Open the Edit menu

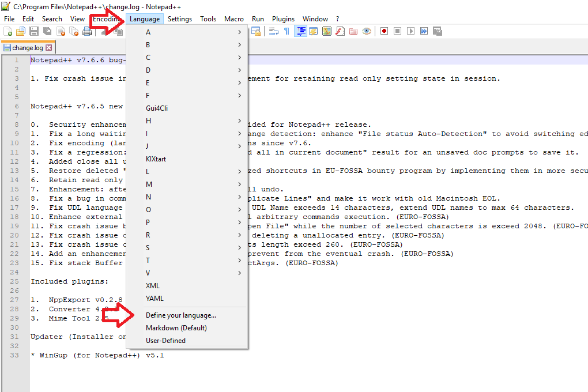[x=28, y=19]
